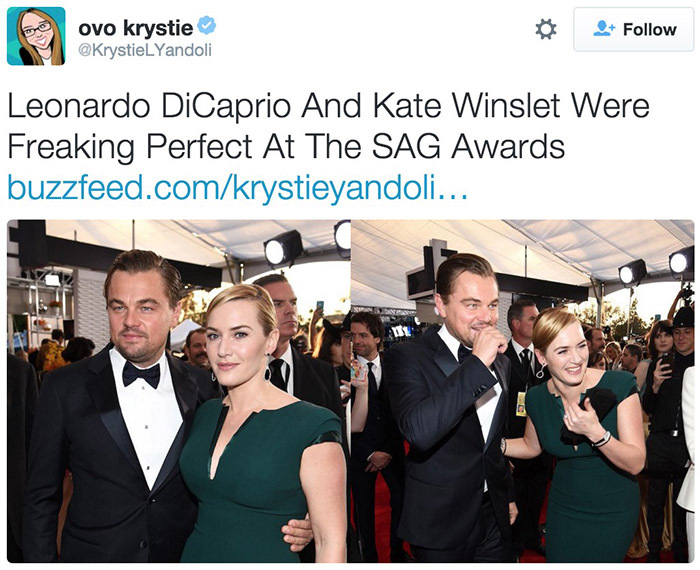Click the spotlight in right photo corner
700x570 pixels.
(x=681, y=261)
